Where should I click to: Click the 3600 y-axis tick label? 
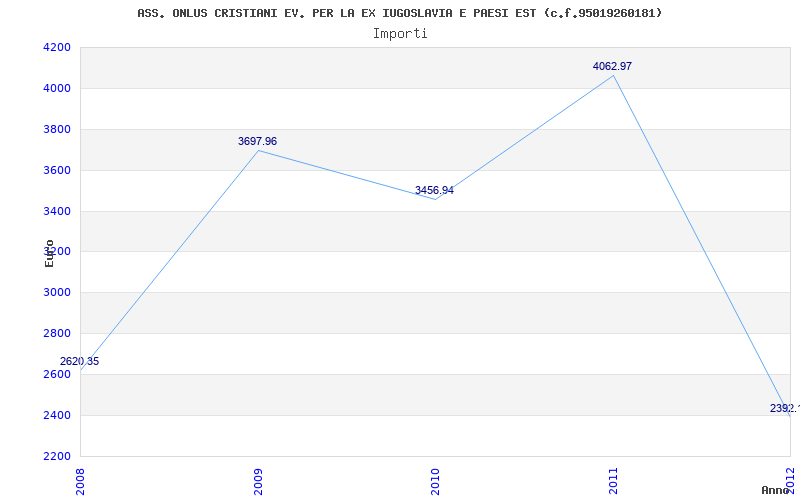[56, 170]
